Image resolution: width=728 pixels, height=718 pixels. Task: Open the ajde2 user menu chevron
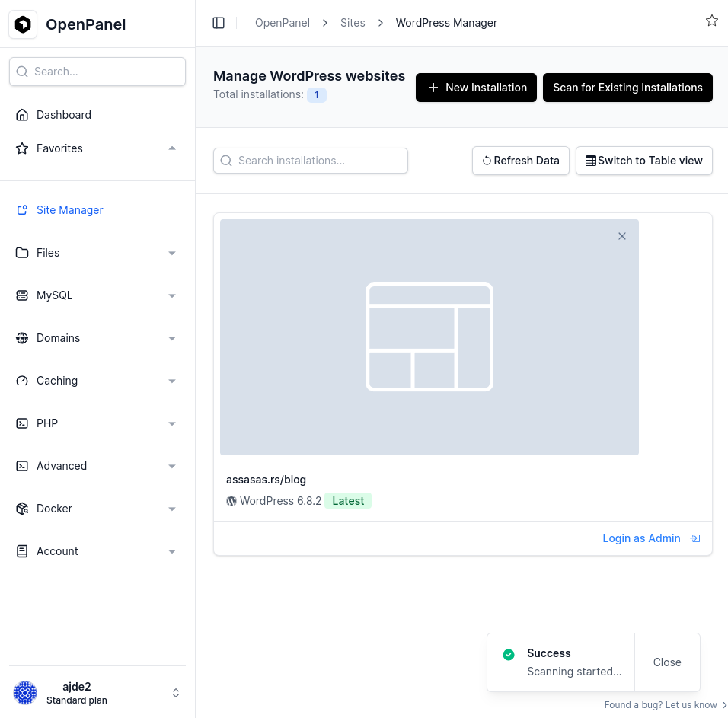(x=176, y=693)
